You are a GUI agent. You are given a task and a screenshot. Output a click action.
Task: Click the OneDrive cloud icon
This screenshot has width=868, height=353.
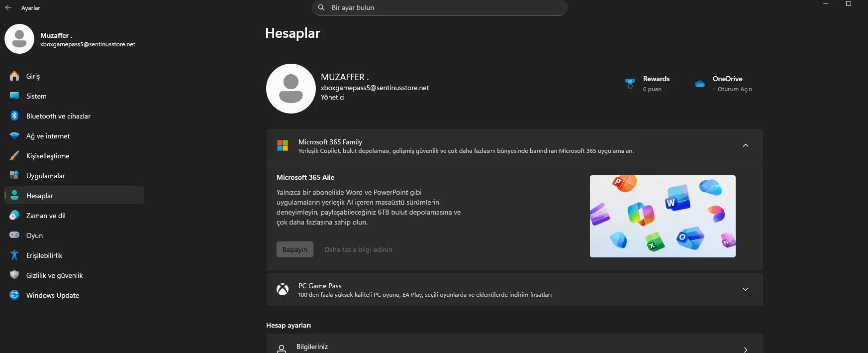(700, 84)
